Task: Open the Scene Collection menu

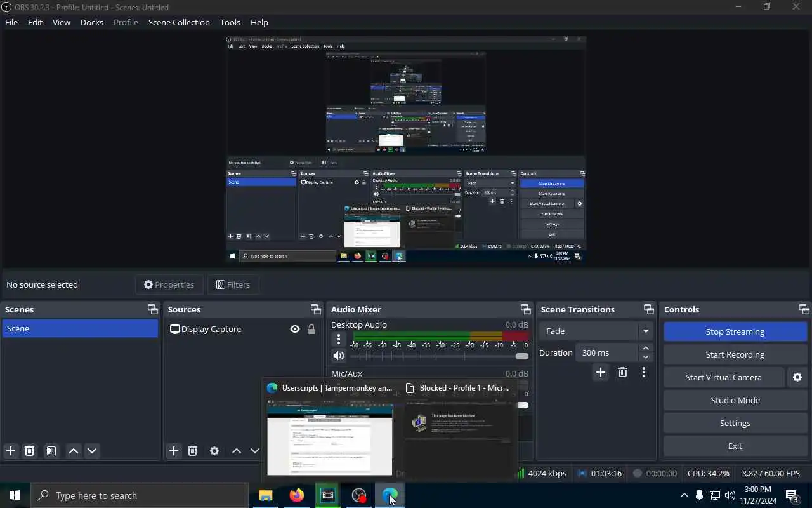Action: click(179, 22)
